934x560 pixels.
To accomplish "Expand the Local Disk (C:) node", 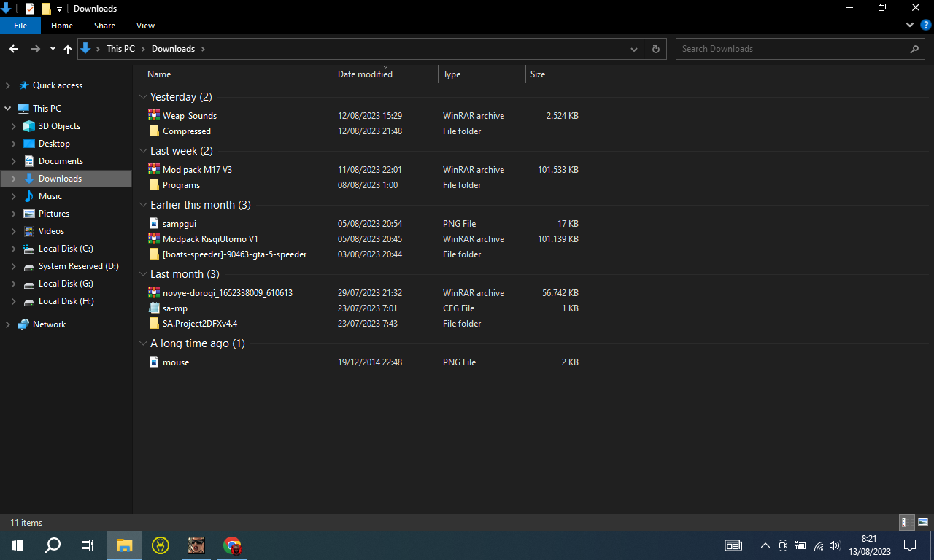I will pyautogui.click(x=13, y=249).
